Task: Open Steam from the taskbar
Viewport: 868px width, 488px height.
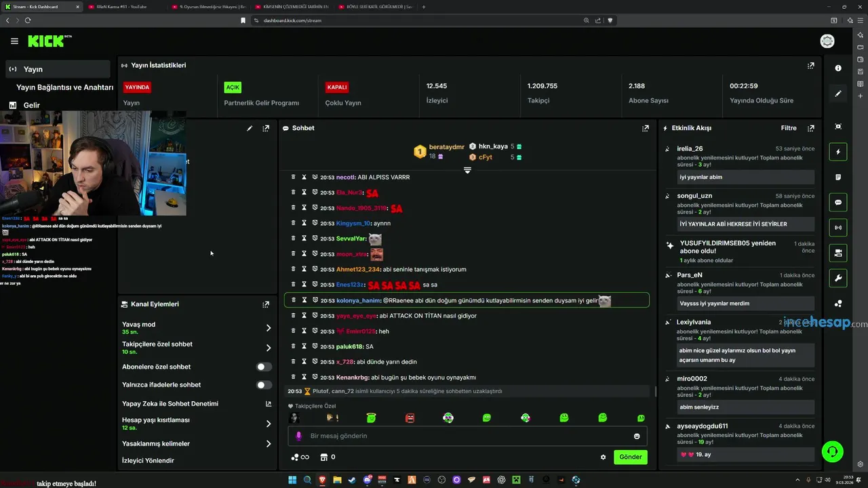Action: pyautogui.click(x=352, y=480)
